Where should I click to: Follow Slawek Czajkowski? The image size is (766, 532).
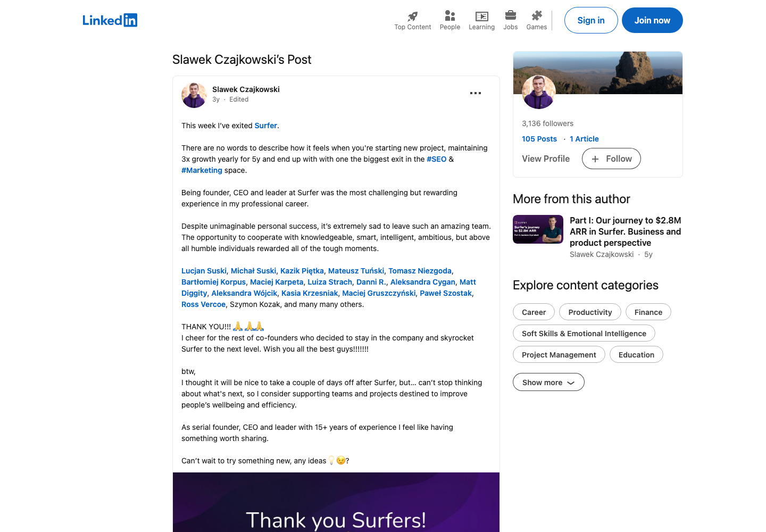[x=611, y=159]
